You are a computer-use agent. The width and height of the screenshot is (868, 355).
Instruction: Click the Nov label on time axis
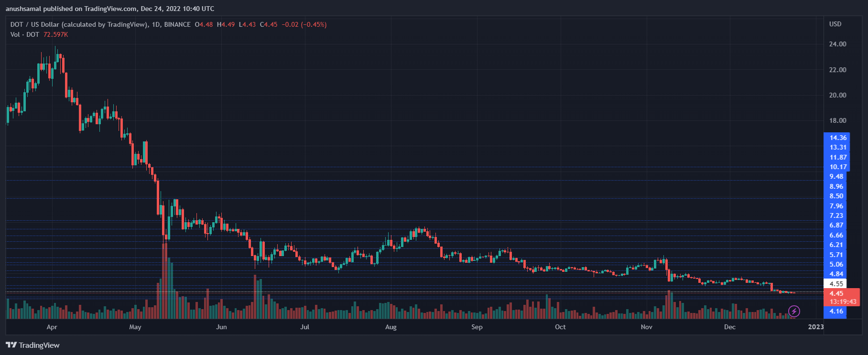646,327
